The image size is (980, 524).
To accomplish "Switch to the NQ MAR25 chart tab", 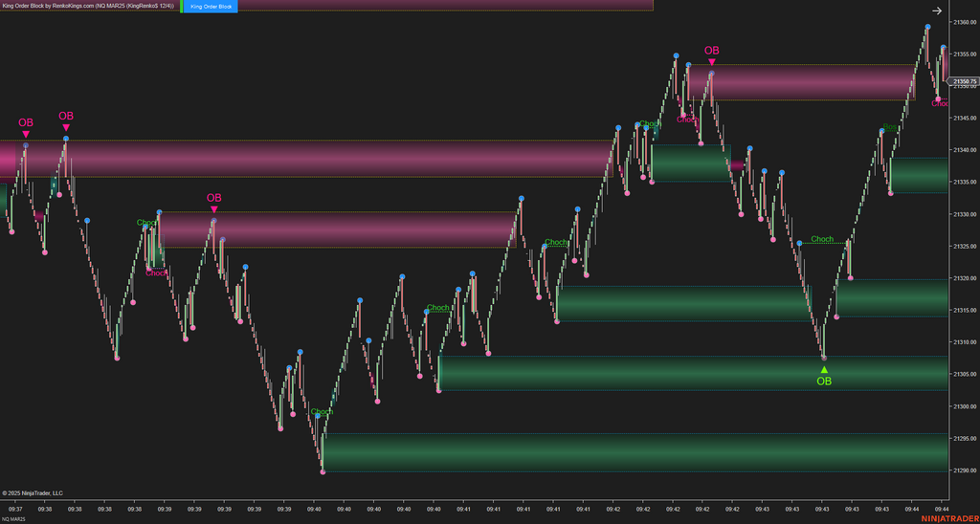I will (13, 519).
